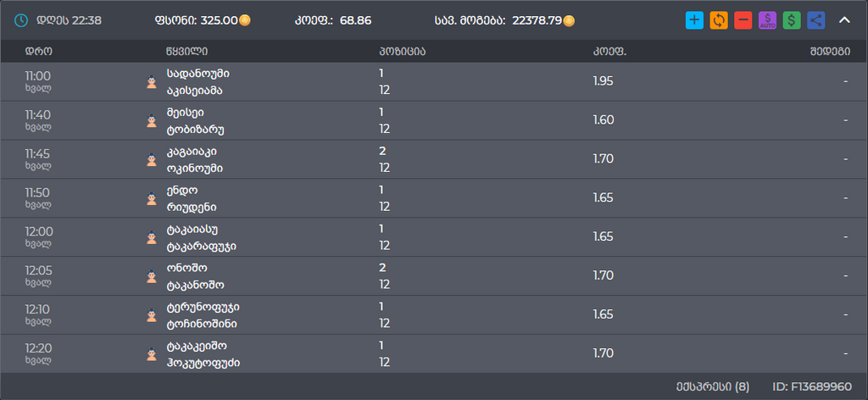The height and width of the screenshot is (400, 868).
Task: Select the 1.95 odds in first row
Action: (x=603, y=82)
